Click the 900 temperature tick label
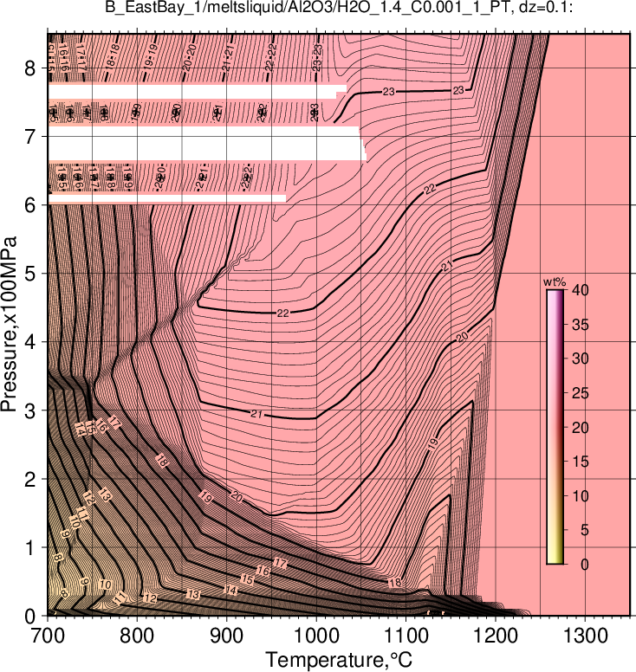 point(226,636)
